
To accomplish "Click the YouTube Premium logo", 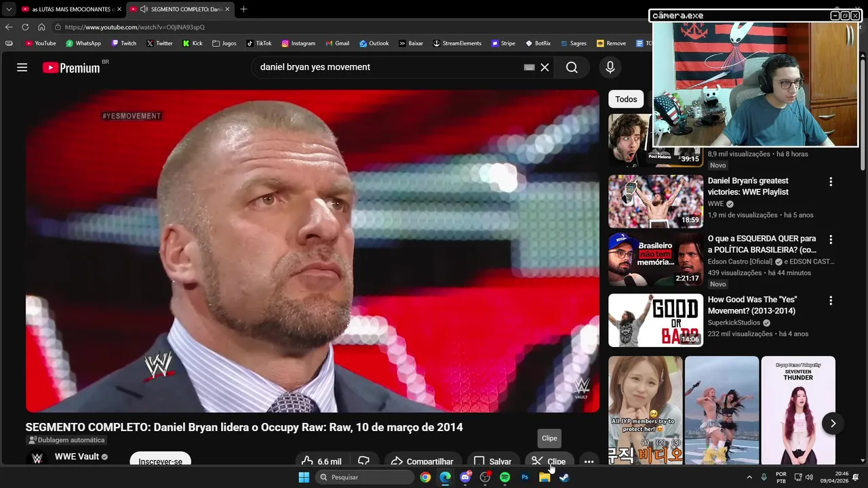I will (x=71, y=67).
